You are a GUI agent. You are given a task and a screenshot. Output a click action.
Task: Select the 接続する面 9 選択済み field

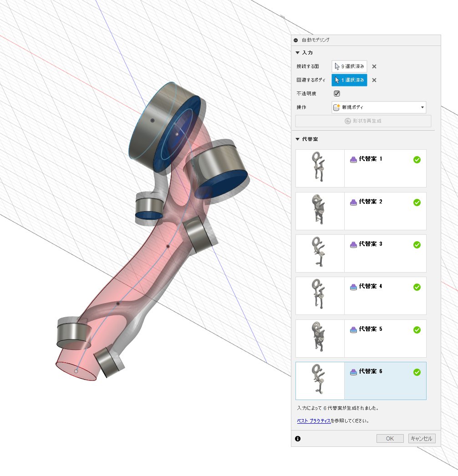(x=349, y=66)
